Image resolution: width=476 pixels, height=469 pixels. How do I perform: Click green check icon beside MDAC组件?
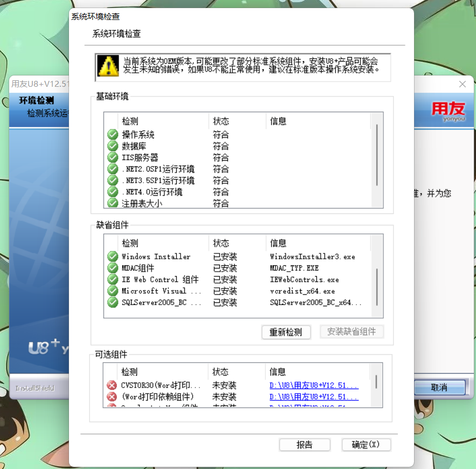[113, 268]
